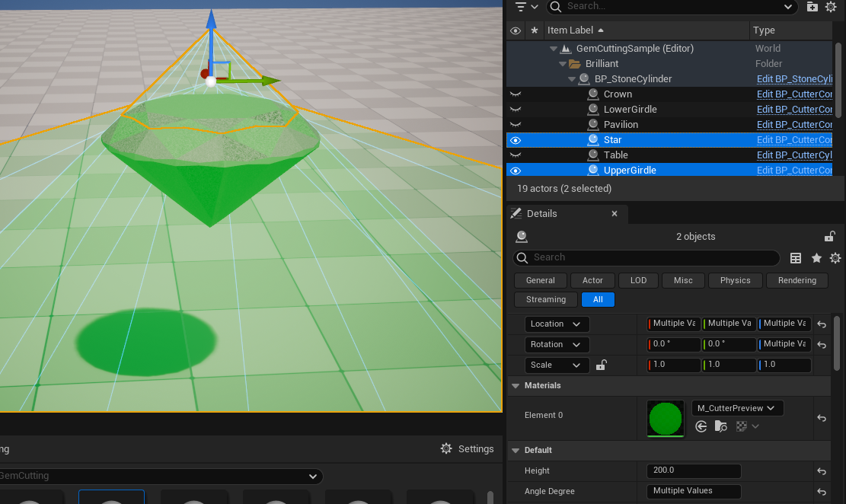Click the visibility eye column header

516,30
